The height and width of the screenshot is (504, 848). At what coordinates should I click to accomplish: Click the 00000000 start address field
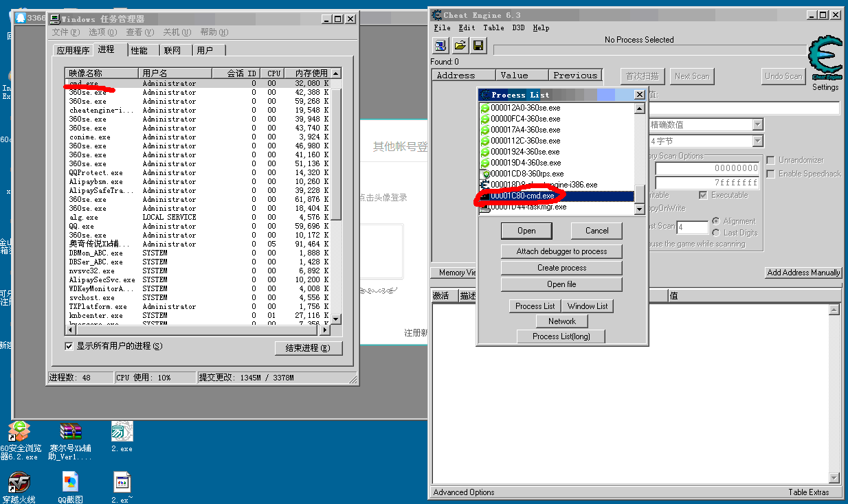point(707,168)
